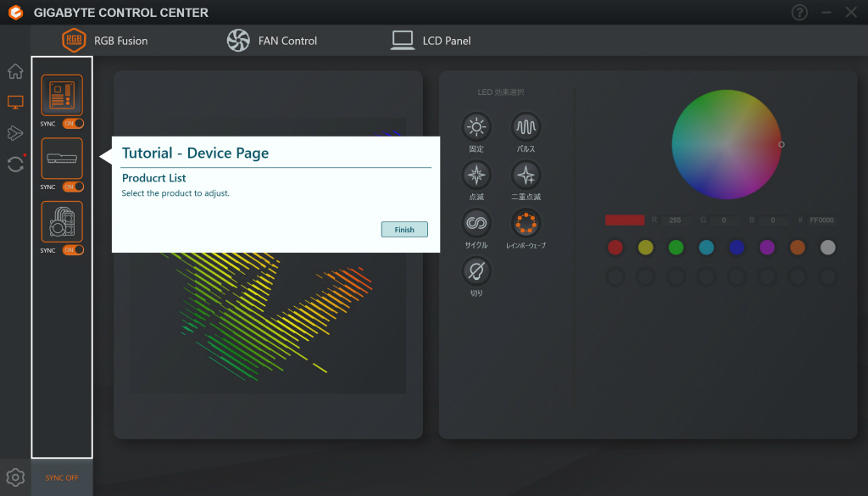
Task: Toggle SYNC switch for motherboard
Action: 73,124
